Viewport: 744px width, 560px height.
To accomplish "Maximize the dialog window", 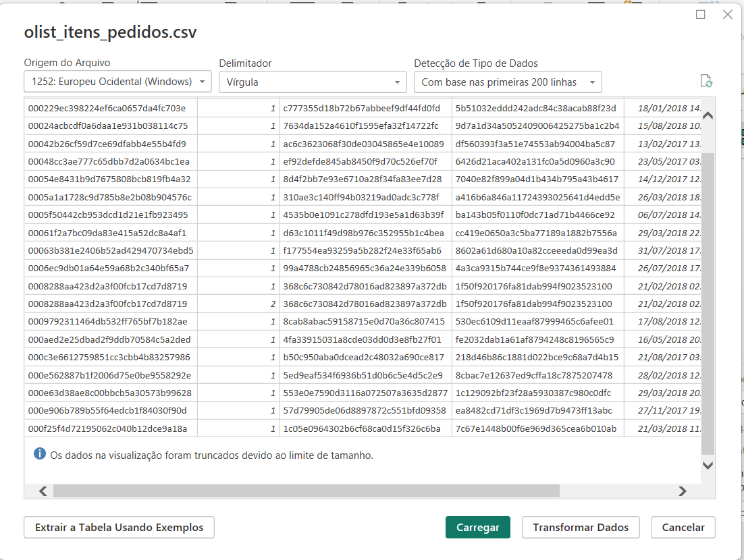I will [x=700, y=15].
